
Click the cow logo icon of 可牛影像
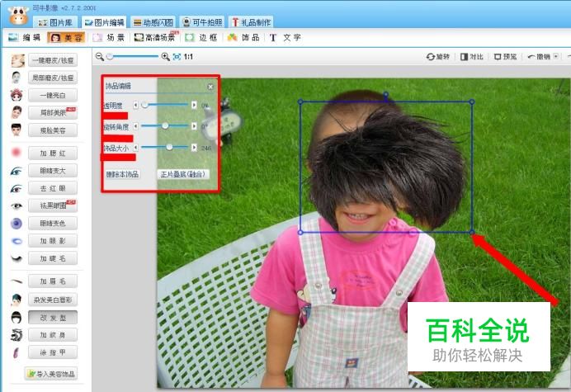(18, 16)
